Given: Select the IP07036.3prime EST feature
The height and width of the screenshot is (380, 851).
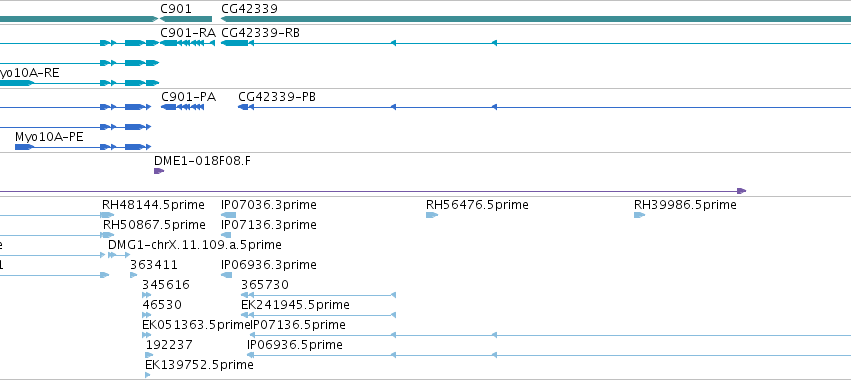Looking at the screenshot, I should [x=228, y=215].
